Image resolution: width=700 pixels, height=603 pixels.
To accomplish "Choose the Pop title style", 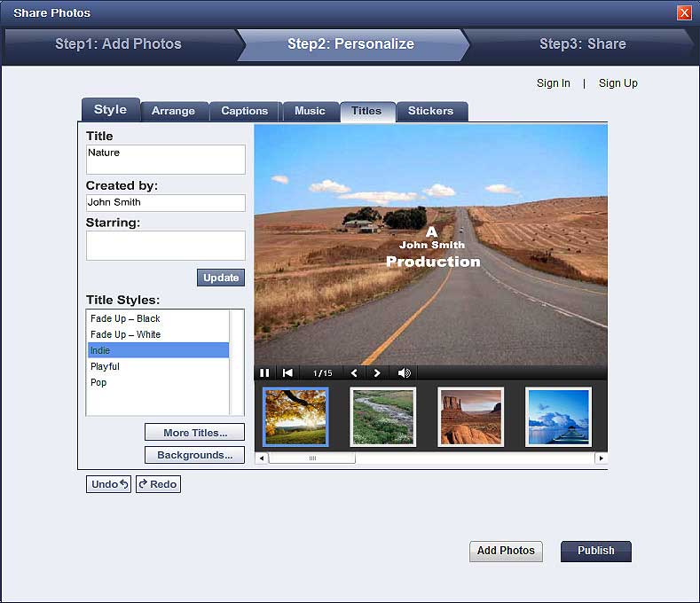I will [x=158, y=382].
